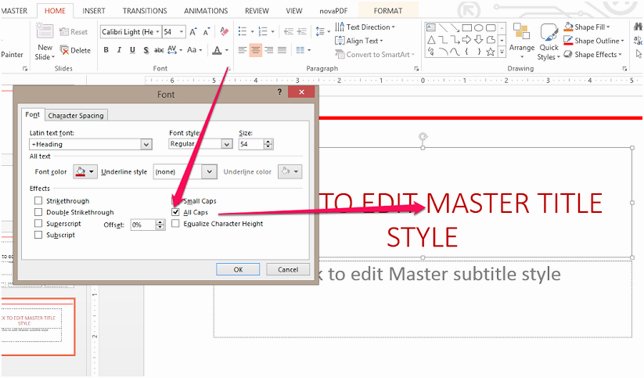Open the Arrange objects menu
Viewport: 644px width, 378px height.
(522, 40)
